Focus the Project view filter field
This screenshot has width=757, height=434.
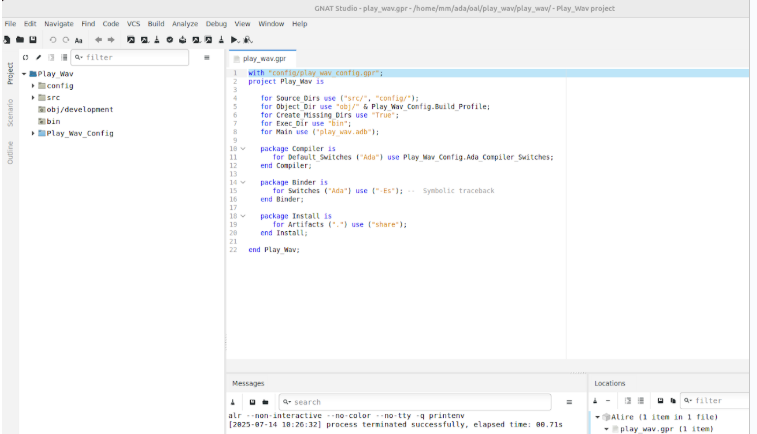[x=130, y=57]
